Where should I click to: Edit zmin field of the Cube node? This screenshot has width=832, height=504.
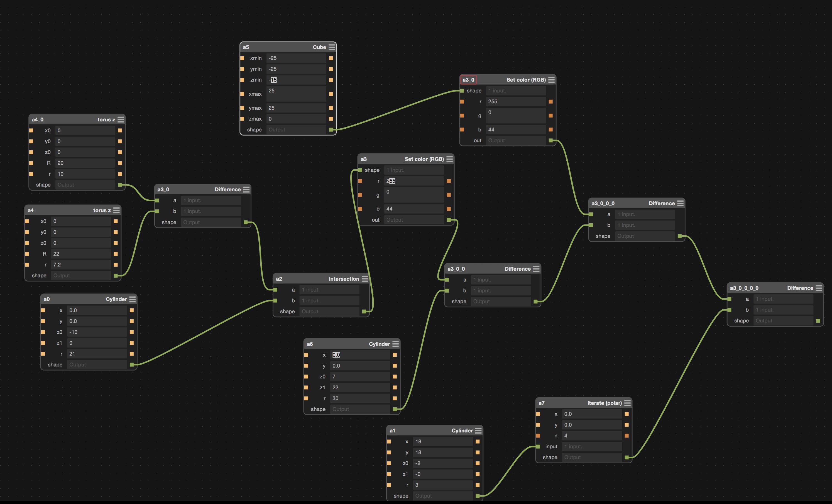(x=296, y=80)
